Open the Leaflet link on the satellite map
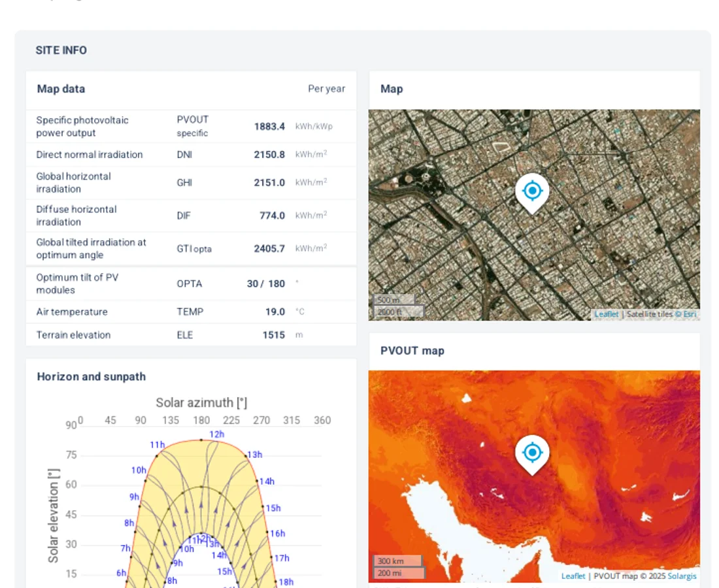This screenshot has width=719, height=588. click(x=606, y=314)
